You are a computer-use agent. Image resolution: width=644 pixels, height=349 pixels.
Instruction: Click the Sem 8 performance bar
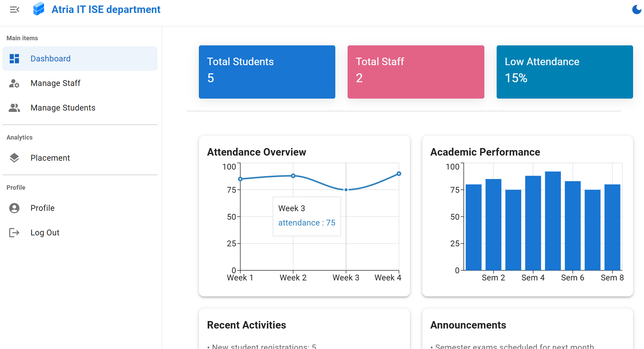coord(612,227)
